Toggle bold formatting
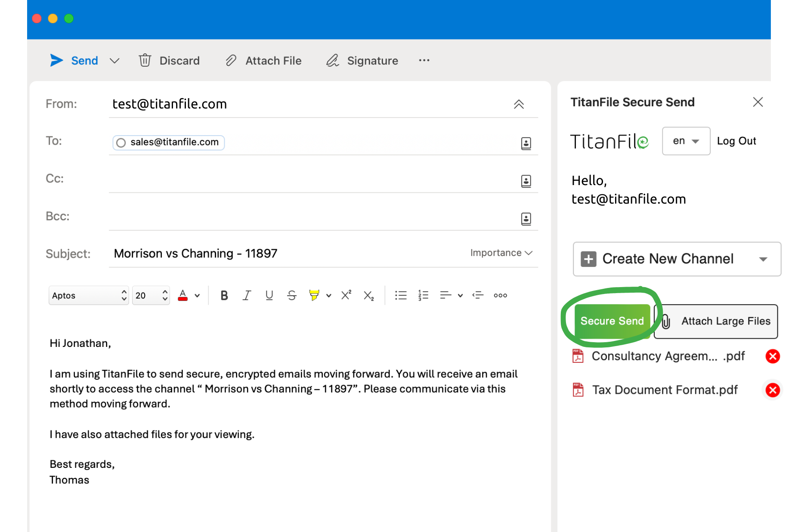 [x=224, y=295]
